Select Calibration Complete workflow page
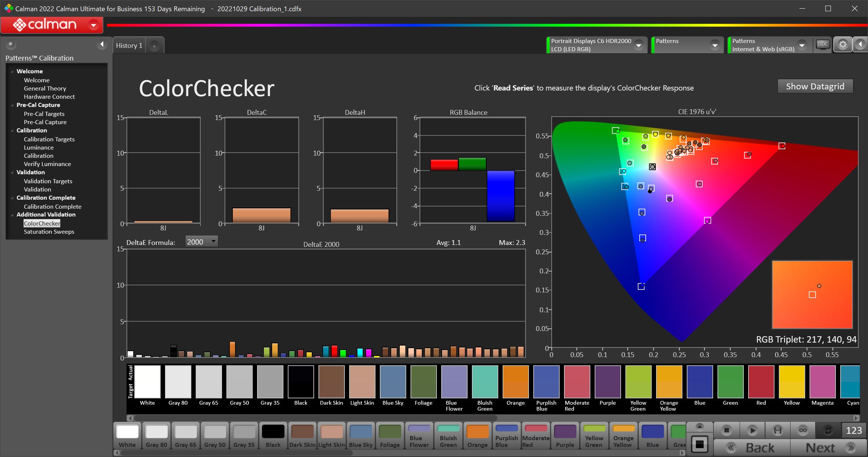The image size is (868, 457). 52,207
